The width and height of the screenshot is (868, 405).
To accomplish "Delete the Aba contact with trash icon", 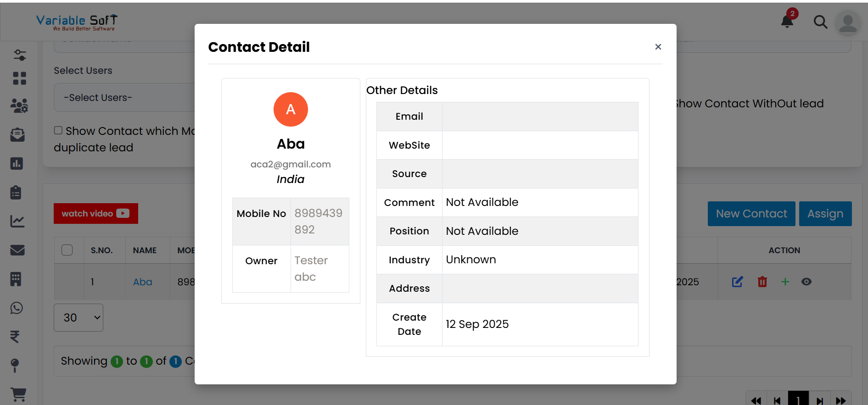I will (x=762, y=282).
